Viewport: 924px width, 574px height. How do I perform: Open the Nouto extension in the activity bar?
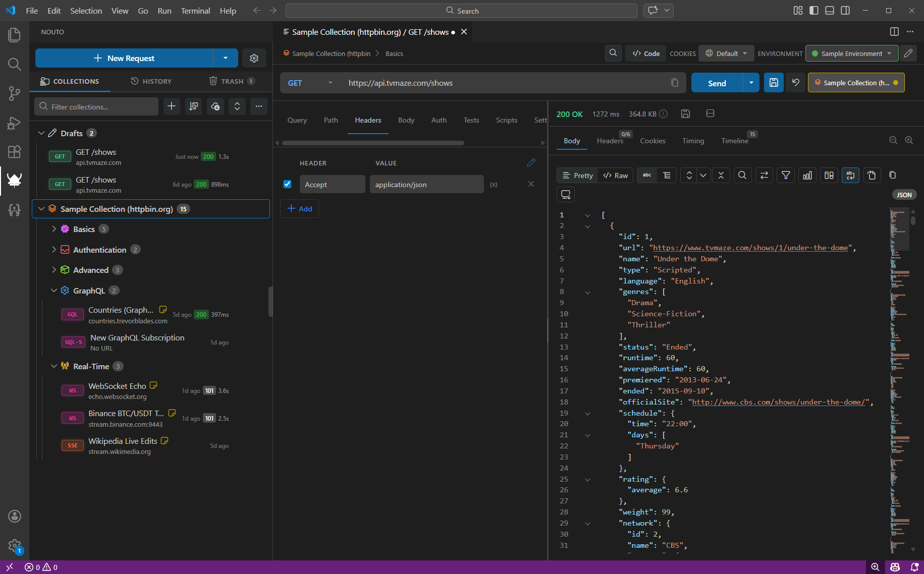[14, 180]
